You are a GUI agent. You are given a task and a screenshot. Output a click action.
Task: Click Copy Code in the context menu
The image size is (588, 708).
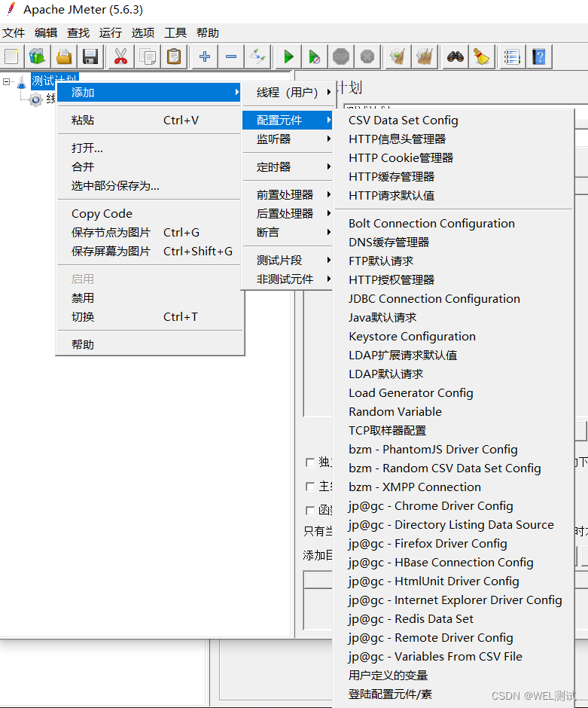pos(149,214)
